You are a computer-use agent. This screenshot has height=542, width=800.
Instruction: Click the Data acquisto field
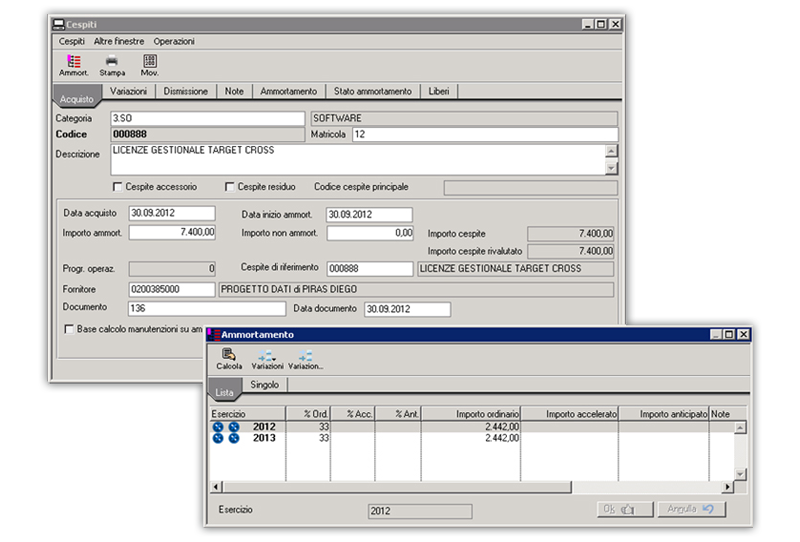(172, 213)
